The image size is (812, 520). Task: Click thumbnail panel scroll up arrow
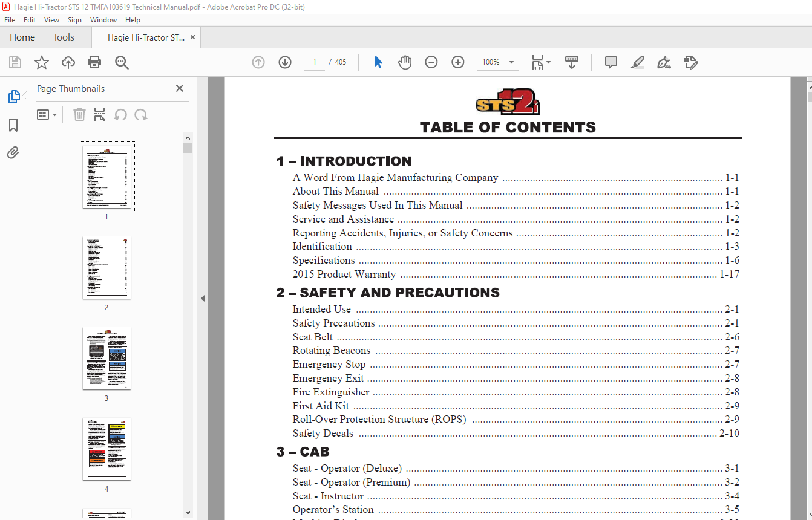pyautogui.click(x=188, y=138)
